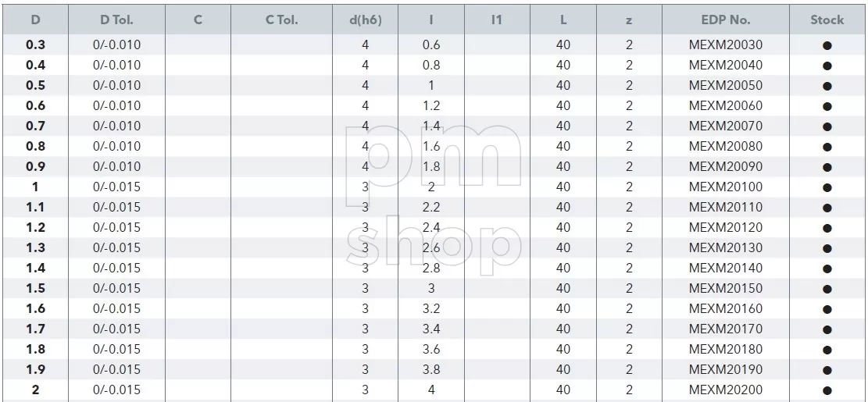
Task: Click the stock indicator in the MEXM20200 row
Action: point(827,391)
